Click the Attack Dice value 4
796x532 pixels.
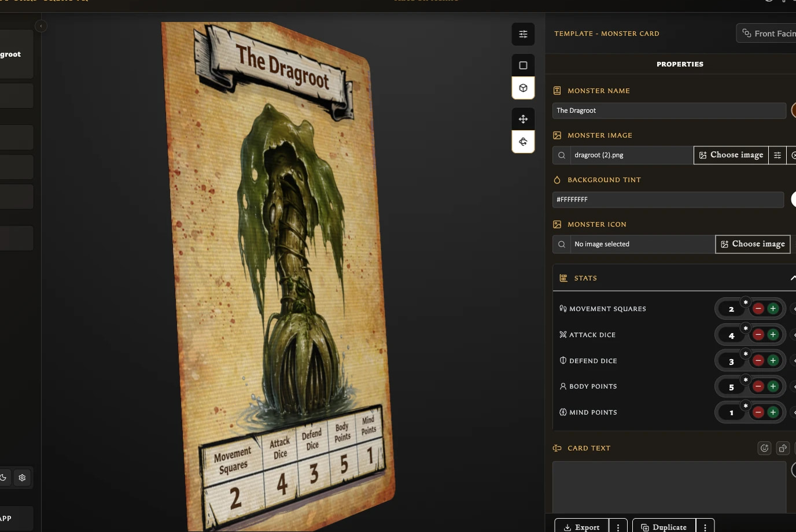coord(731,335)
